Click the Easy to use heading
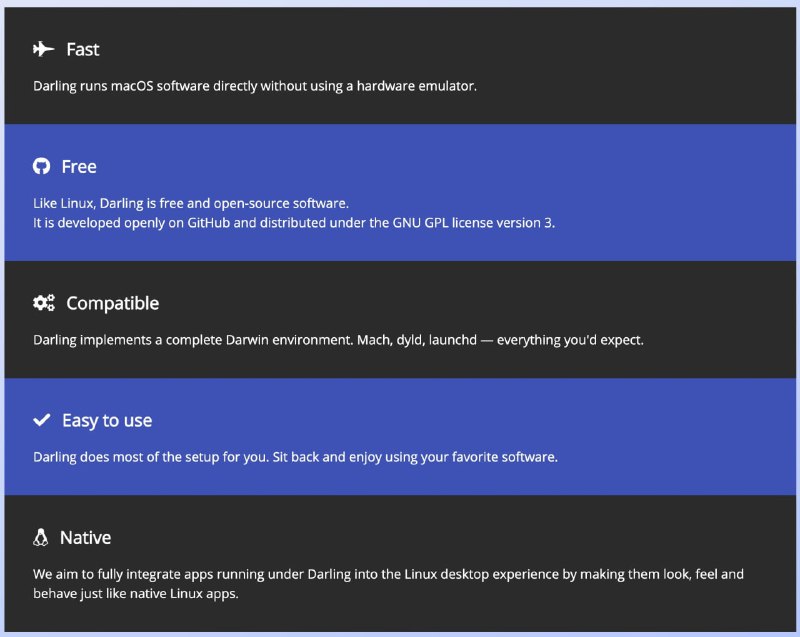Viewport: 800px width, 637px height. pos(107,421)
